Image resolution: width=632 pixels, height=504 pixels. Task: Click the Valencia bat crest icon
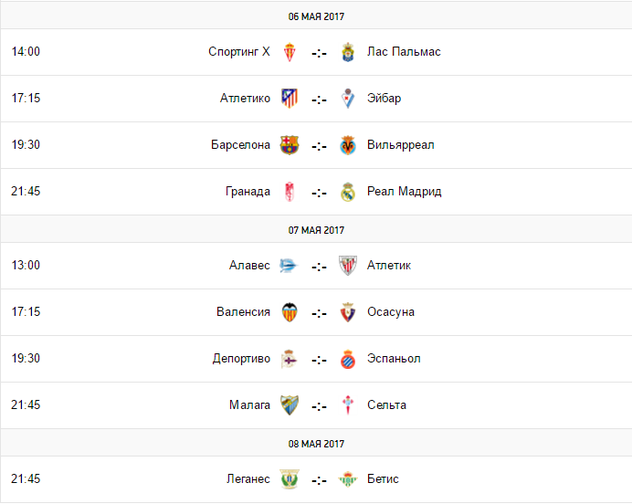(x=289, y=312)
